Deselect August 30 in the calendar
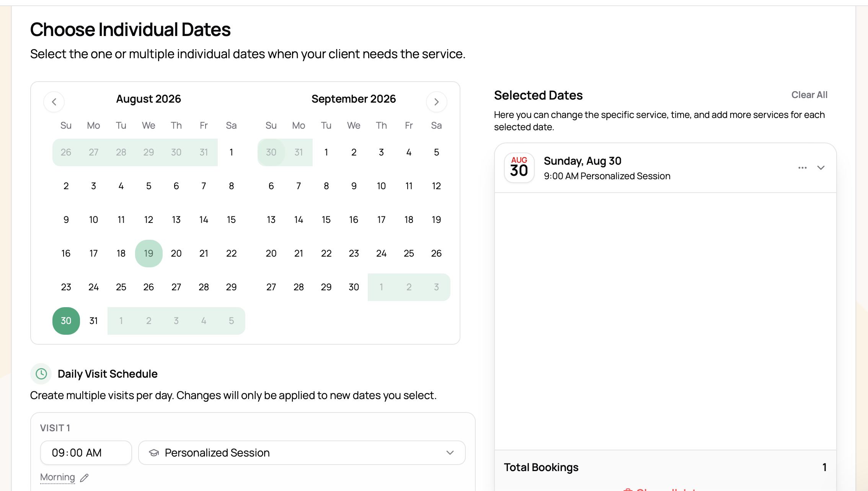The height and width of the screenshot is (491, 868). click(x=66, y=321)
